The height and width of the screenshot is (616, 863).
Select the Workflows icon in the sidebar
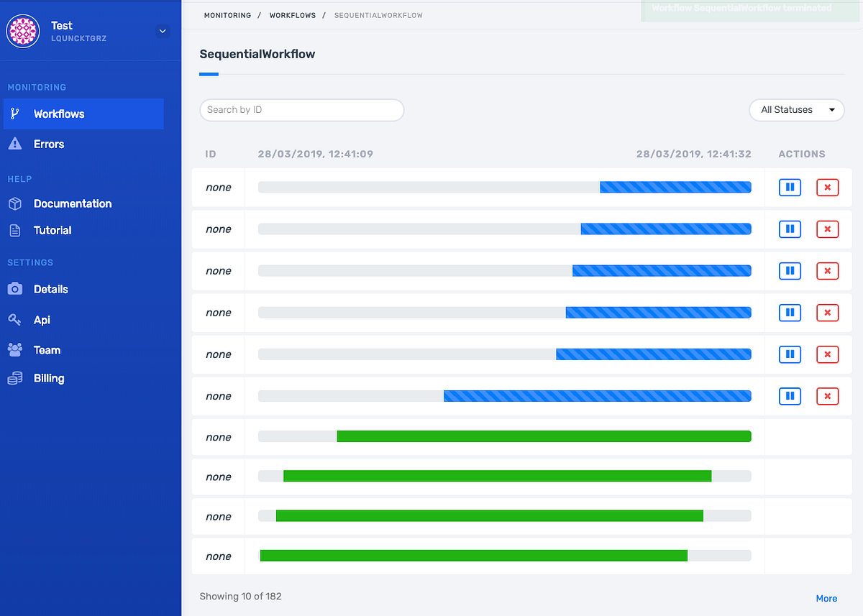click(14, 114)
